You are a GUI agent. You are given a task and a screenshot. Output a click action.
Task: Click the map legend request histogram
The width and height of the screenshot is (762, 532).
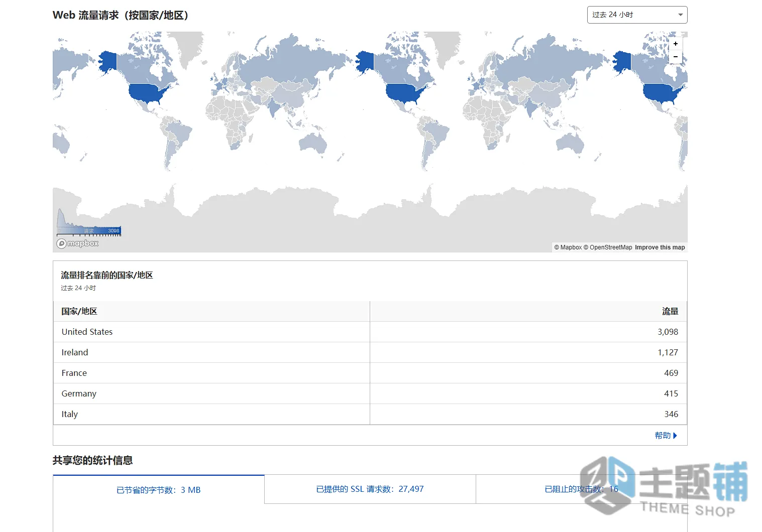89,222
